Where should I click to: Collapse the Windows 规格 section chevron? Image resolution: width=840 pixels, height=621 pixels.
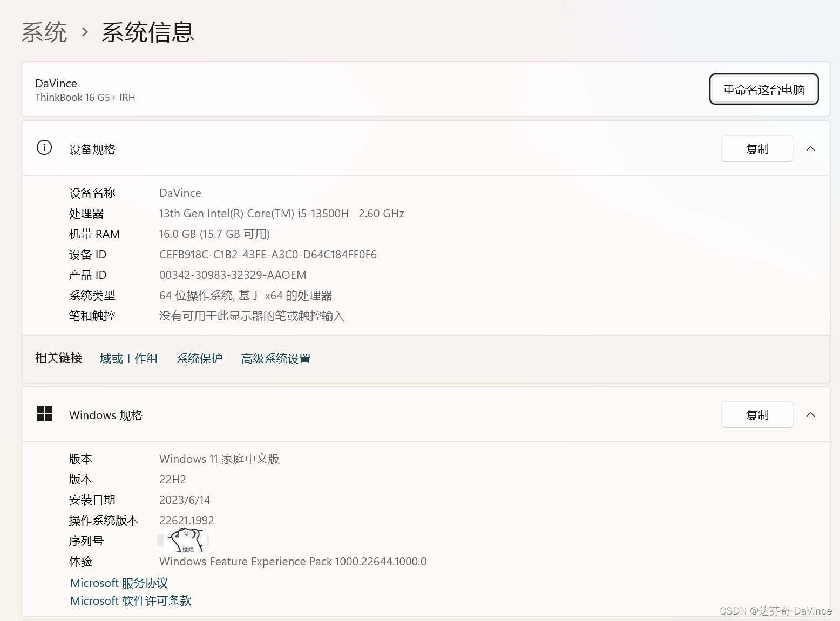810,414
